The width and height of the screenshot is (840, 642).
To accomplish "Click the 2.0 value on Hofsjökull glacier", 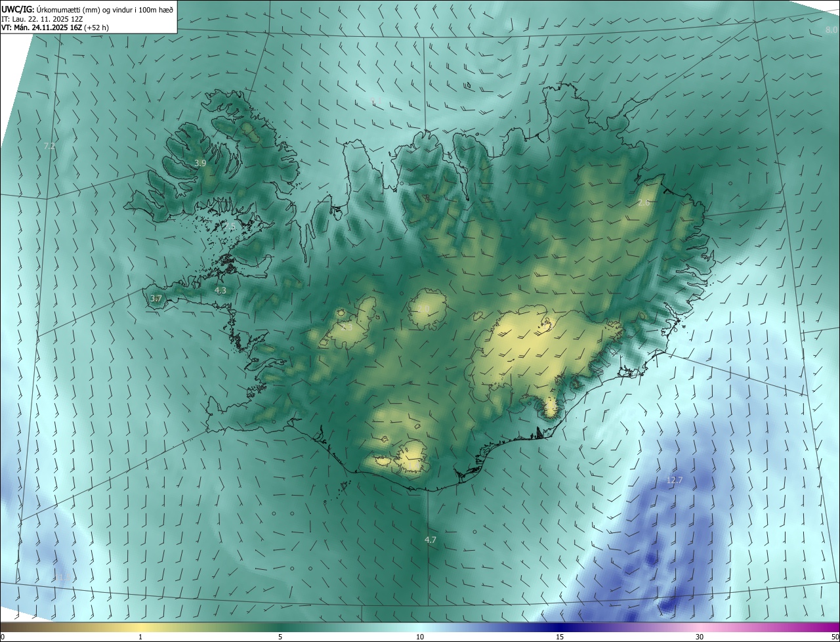I will [423, 309].
